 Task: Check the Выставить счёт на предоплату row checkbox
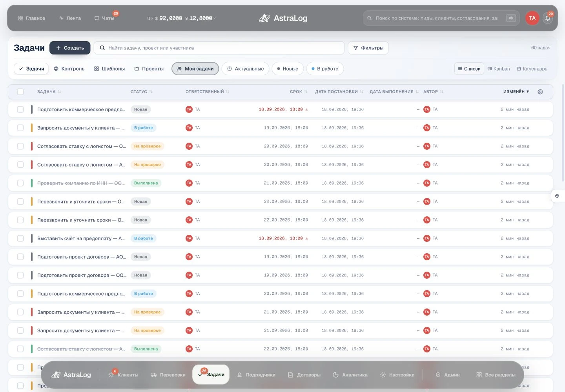coord(20,238)
